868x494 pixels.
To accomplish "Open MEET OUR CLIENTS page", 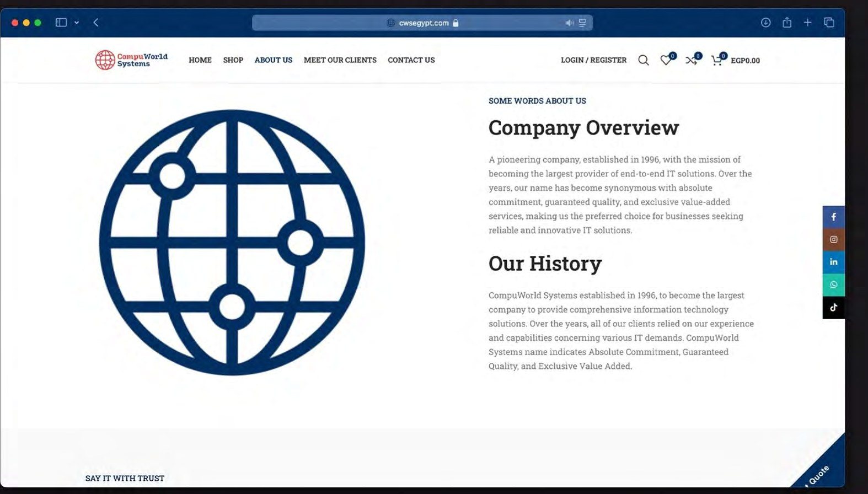I will (340, 60).
